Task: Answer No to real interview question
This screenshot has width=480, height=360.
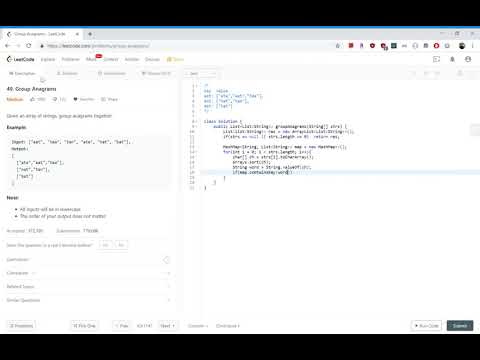Action: click(121, 245)
